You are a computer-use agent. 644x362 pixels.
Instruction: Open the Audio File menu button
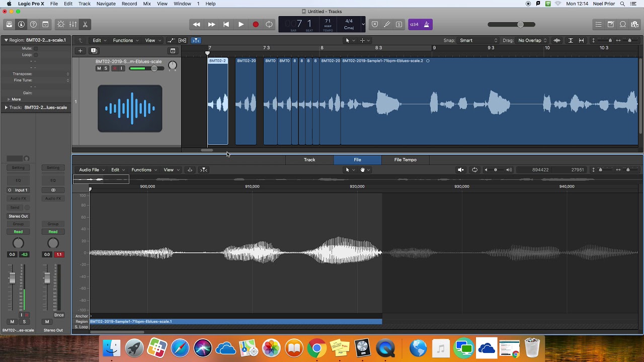point(92,170)
